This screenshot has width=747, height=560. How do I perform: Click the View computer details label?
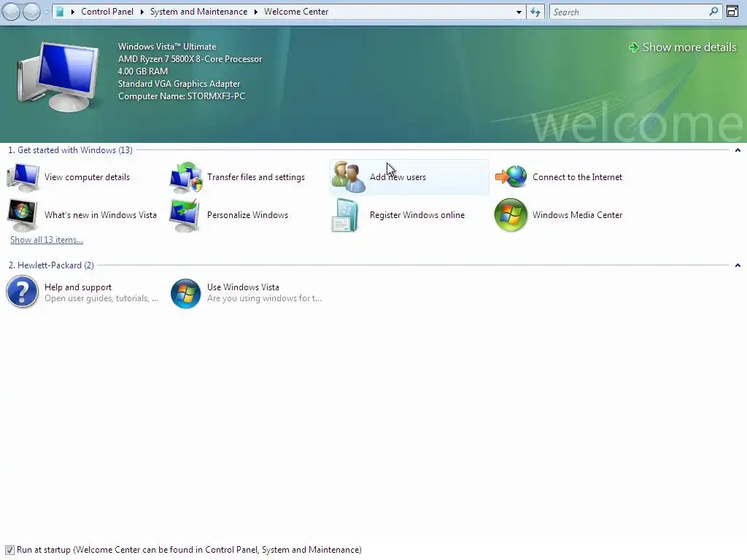[88, 177]
